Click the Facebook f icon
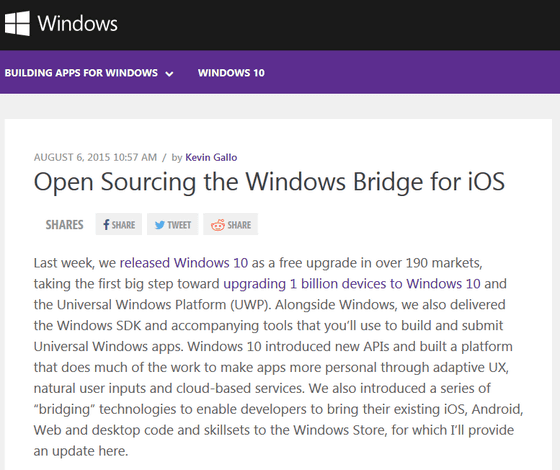The width and height of the screenshot is (560, 470). click(106, 225)
